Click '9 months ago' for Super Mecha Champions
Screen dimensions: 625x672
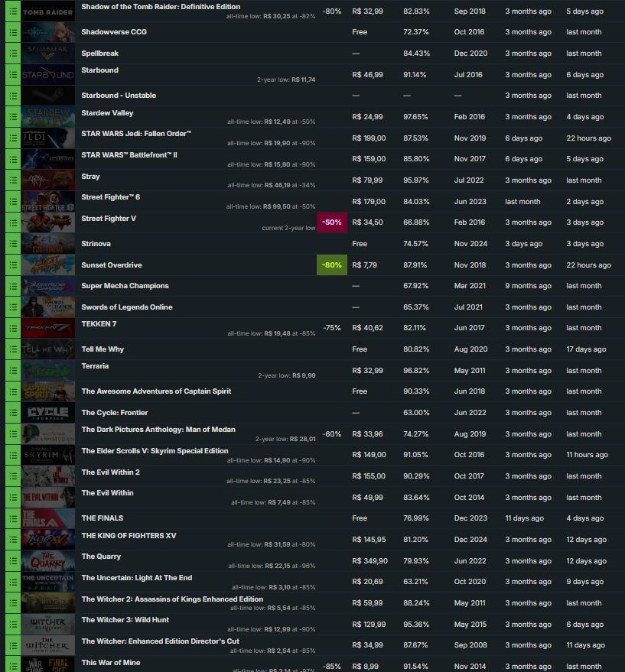tap(528, 286)
